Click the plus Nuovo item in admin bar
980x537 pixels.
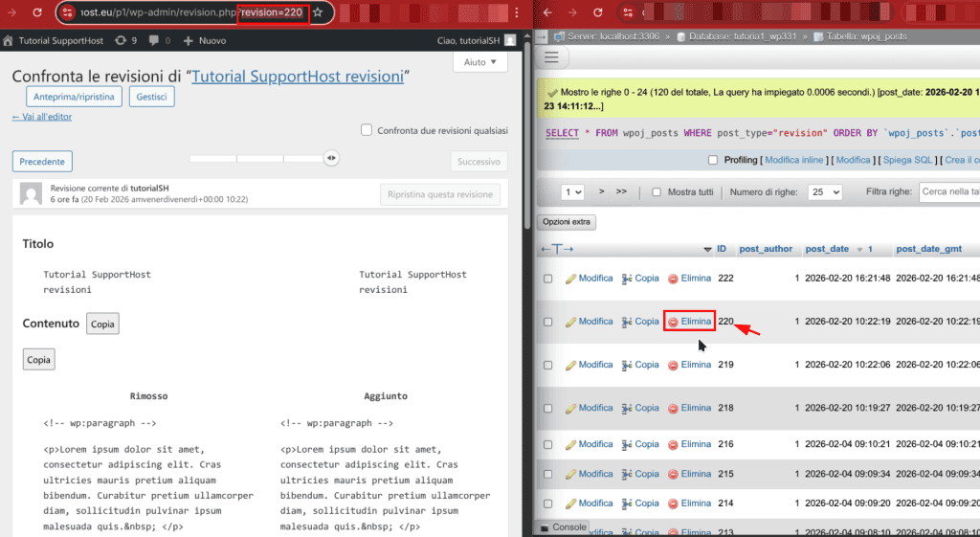click(205, 40)
